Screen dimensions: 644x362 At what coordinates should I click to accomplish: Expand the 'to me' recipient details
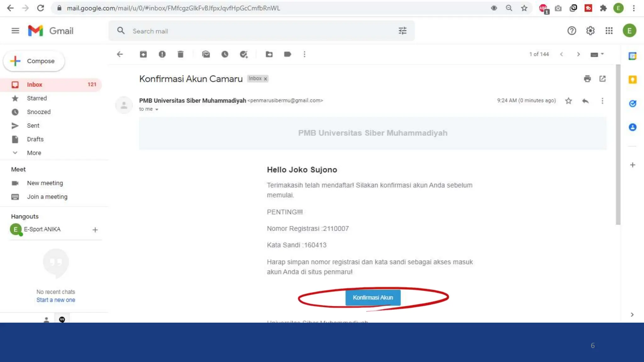click(157, 109)
